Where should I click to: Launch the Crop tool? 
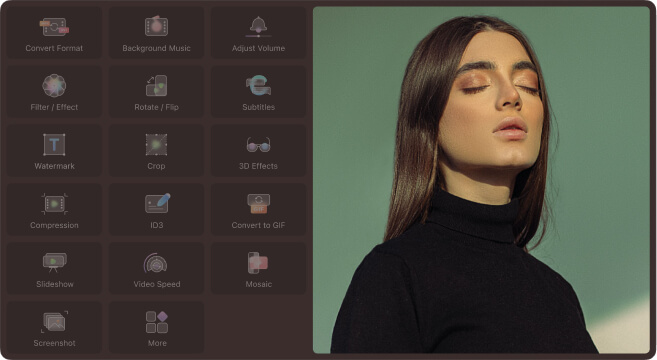(x=156, y=150)
